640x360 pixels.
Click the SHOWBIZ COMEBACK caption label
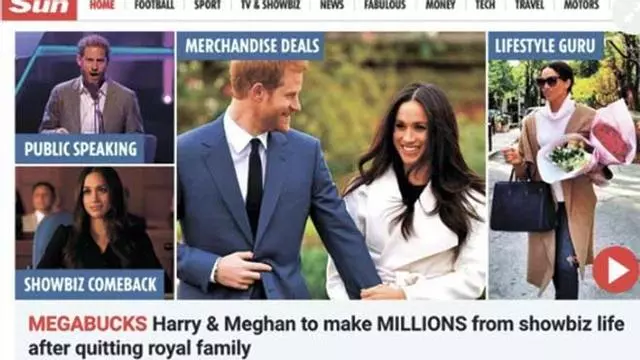click(x=90, y=284)
